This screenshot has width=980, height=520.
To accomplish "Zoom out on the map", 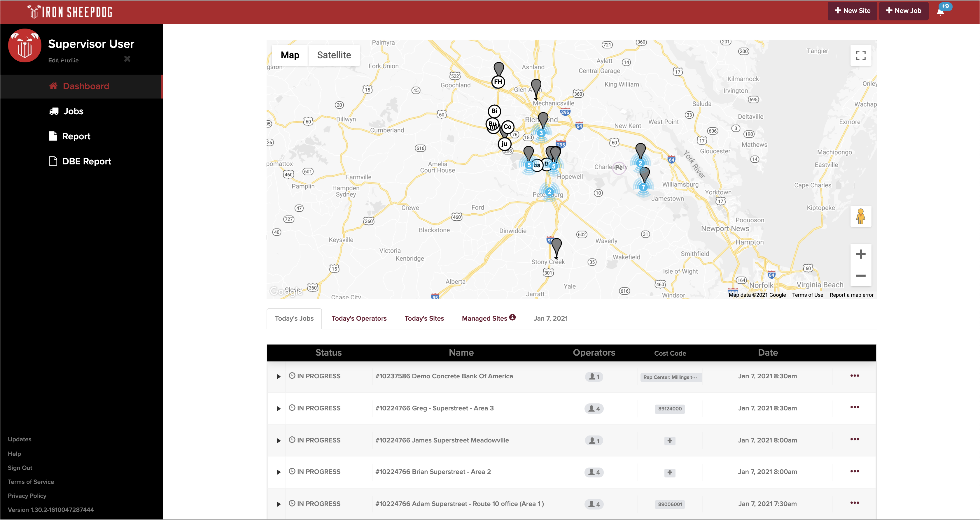I will point(860,275).
